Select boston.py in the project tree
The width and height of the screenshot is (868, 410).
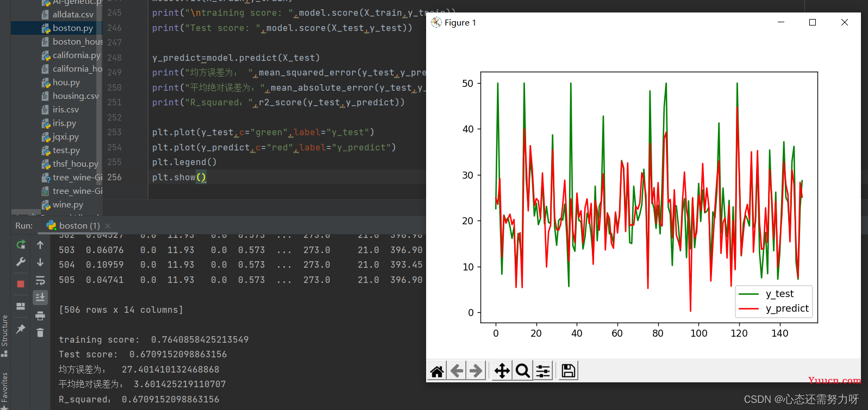[73, 28]
